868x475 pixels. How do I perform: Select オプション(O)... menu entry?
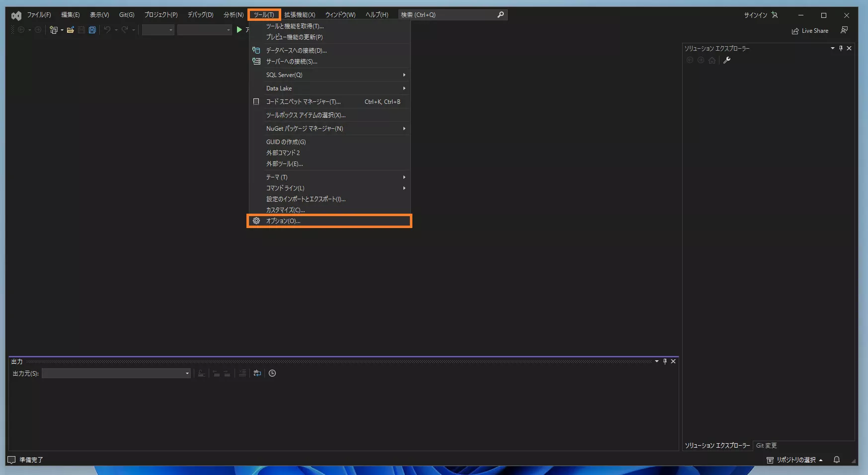pyautogui.click(x=330, y=221)
